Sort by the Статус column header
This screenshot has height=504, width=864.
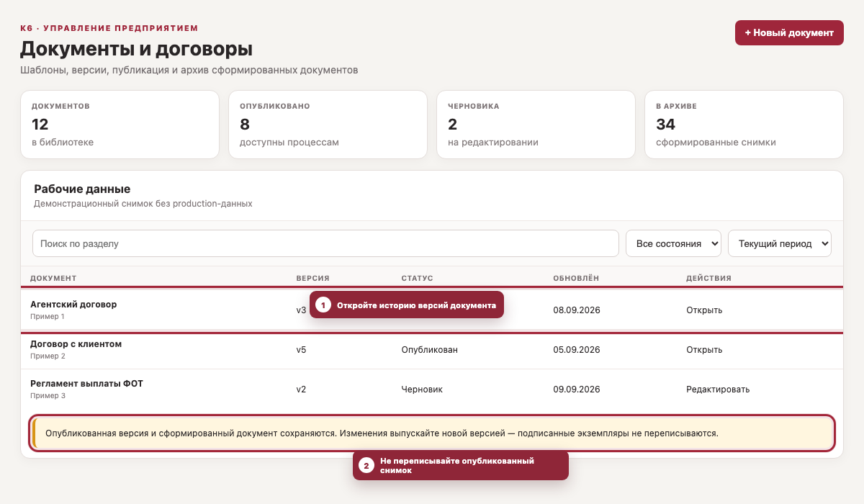point(417,278)
